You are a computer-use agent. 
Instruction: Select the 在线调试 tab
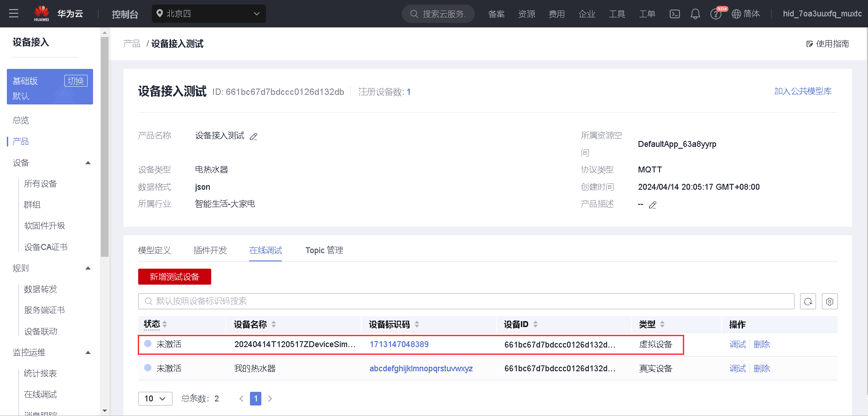click(x=265, y=250)
